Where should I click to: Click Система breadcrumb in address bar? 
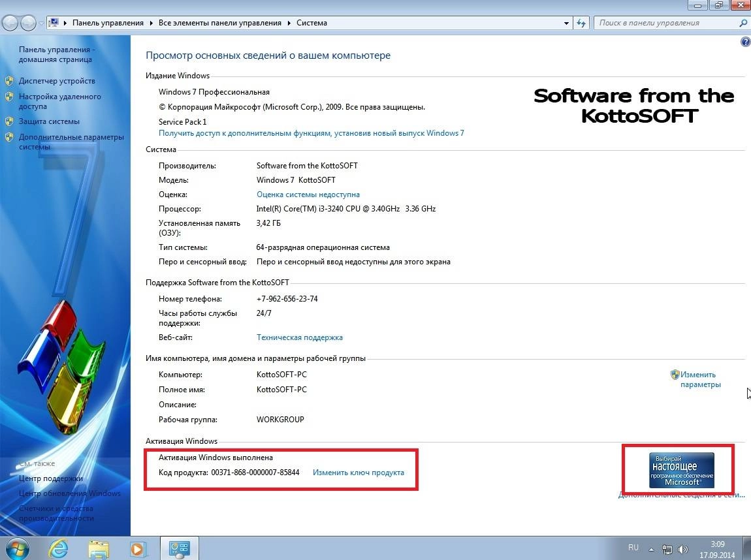pos(312,23)
